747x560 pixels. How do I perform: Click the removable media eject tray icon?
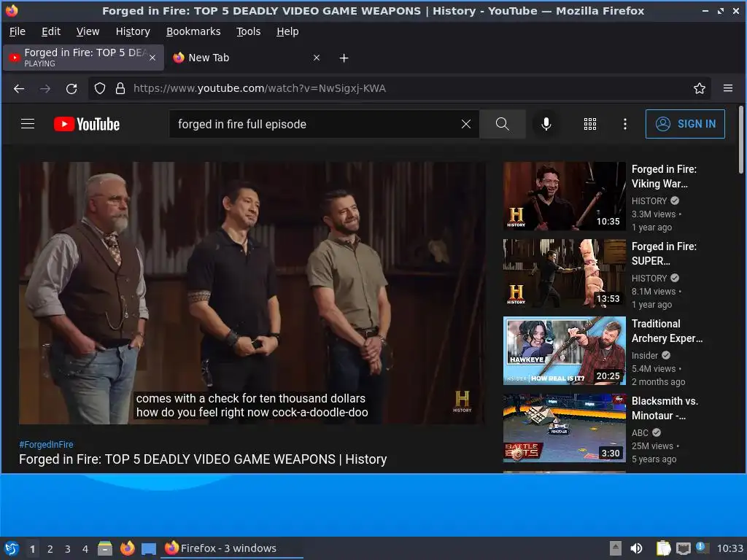616,548
